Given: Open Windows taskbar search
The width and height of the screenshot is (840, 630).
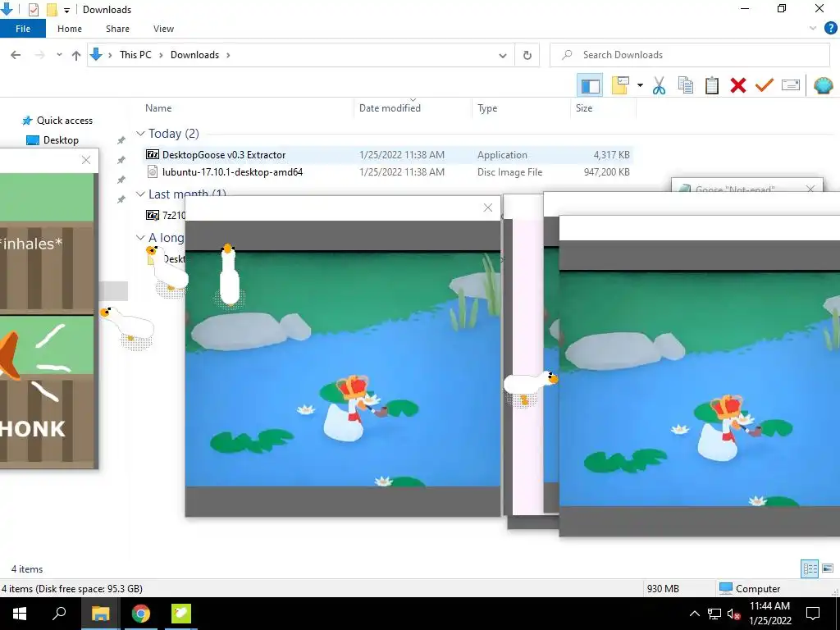Looking at the screenshot, I should coord(59,614).
